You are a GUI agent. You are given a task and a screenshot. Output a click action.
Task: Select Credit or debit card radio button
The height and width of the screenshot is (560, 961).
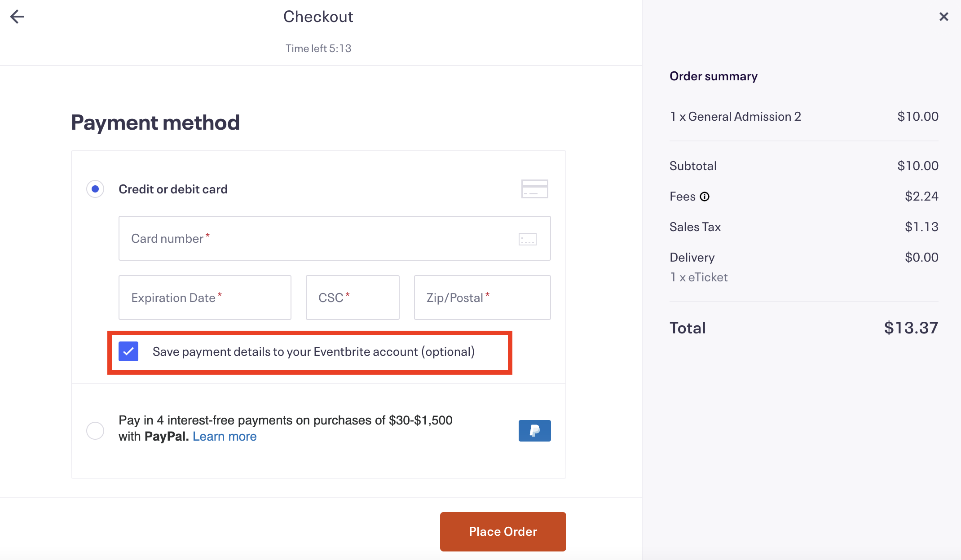tap(95, 189)
